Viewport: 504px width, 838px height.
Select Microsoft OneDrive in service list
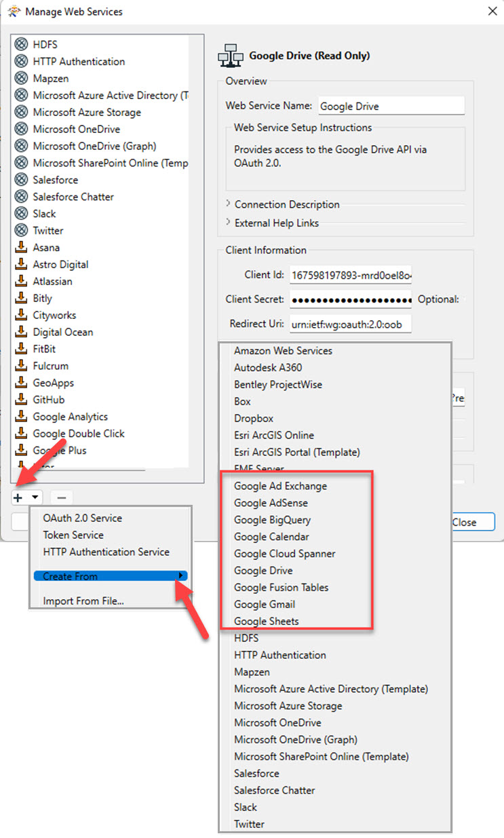[x=77, y=129]
